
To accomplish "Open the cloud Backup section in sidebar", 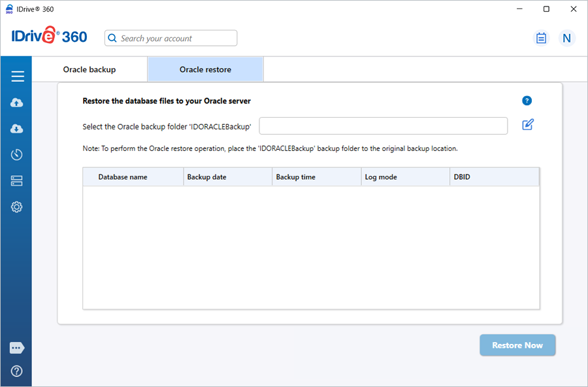I will pyautogui.click(x=17, y=103).
